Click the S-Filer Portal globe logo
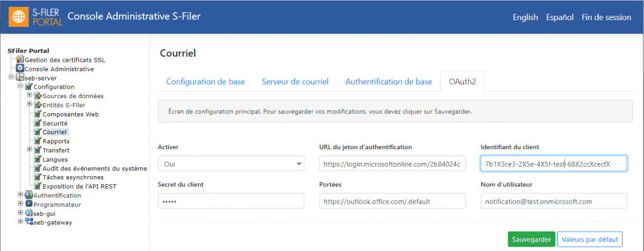644x251 pixels. coord(19,17)
